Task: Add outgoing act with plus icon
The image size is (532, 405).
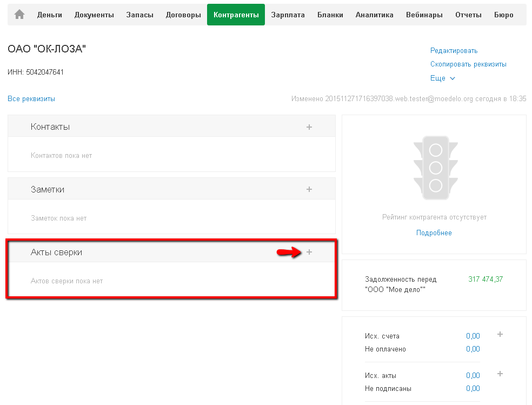Action: pyautogui.click(x=500, y=374)
